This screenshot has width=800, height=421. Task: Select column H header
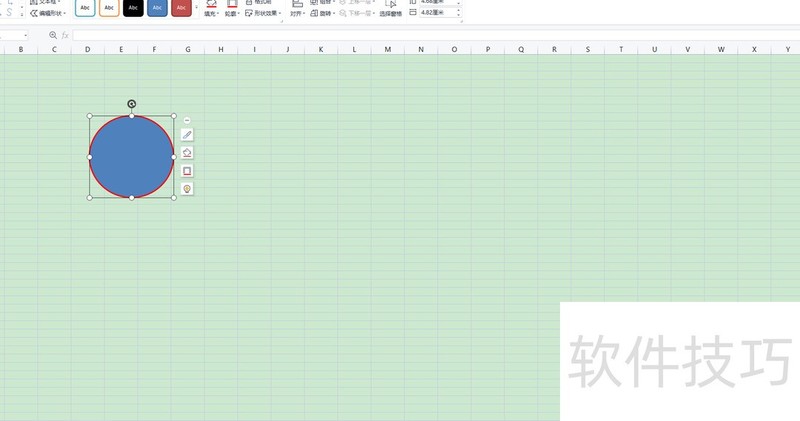click(x=221, y=49)
